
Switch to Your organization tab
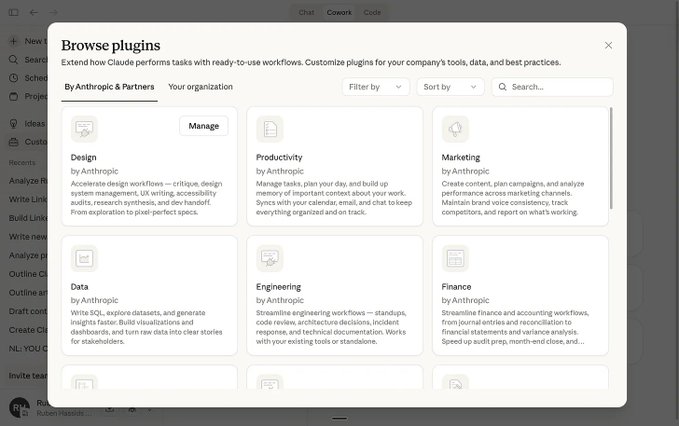[x=200, y=87]
